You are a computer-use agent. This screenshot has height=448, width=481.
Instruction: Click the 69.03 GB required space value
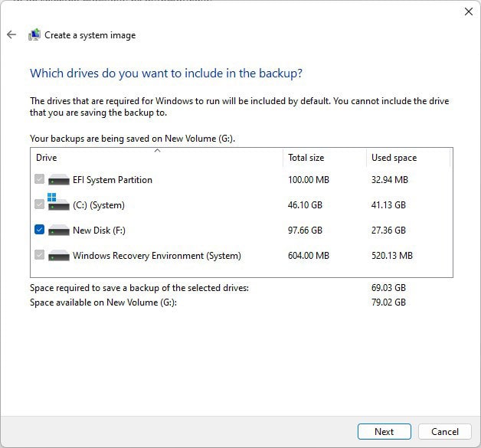(x=388, y=288)
